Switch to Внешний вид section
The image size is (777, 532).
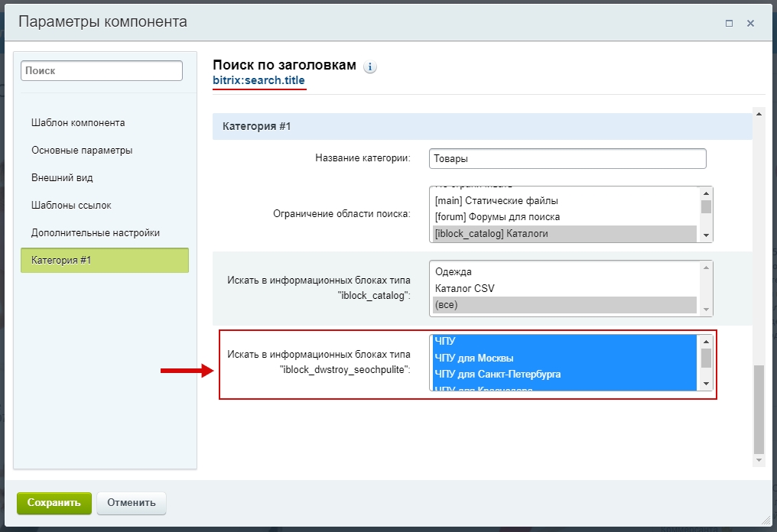click(x=62, y=178)
